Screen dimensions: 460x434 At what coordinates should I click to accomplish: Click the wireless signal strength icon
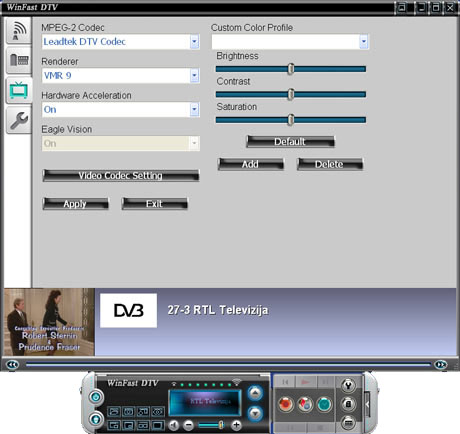237,381
